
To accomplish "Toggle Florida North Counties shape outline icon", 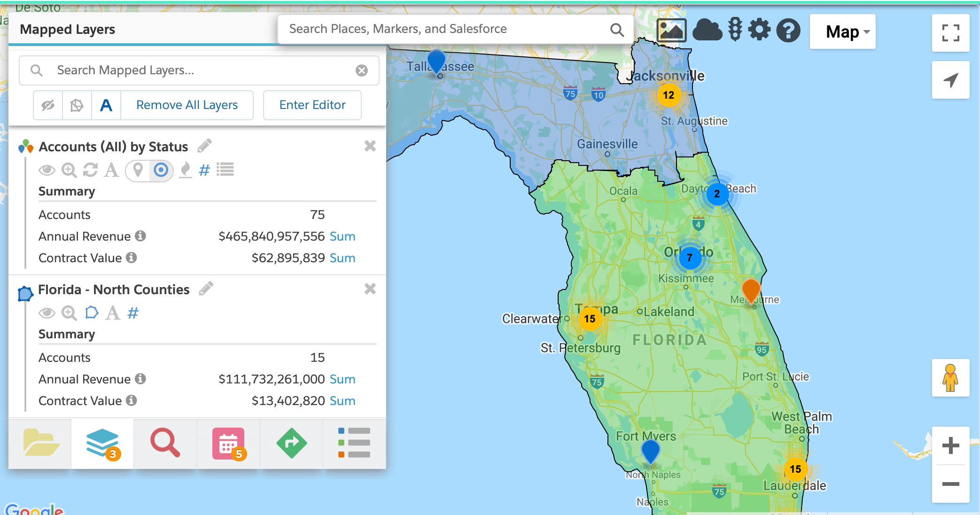I will coord(92,312).
